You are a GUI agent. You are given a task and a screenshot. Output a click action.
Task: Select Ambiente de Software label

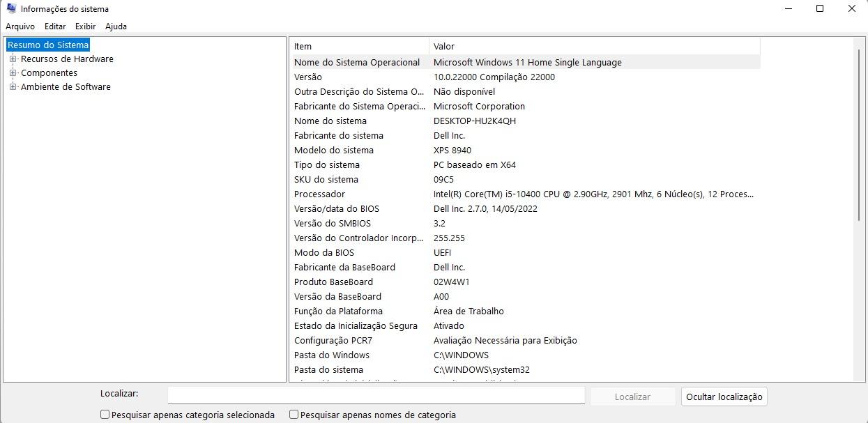(66, 87)
